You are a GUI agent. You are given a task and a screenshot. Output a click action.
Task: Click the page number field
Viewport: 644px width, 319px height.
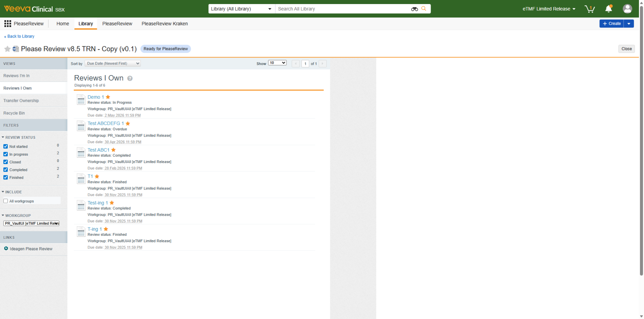(x=305, y=64)
